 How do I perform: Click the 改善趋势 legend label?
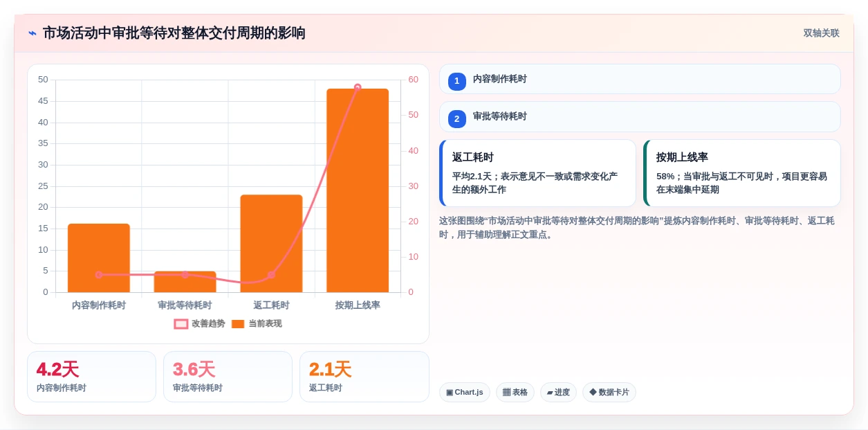point(209,323)
